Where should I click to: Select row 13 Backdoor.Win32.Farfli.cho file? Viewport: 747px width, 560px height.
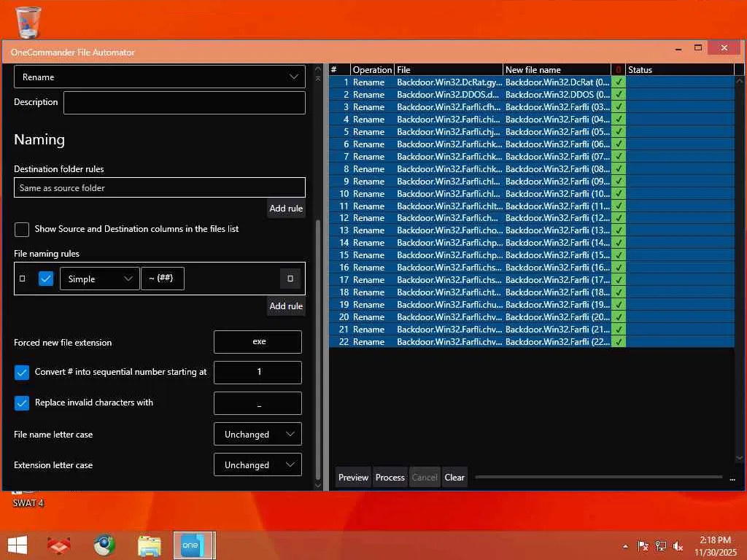449,230
